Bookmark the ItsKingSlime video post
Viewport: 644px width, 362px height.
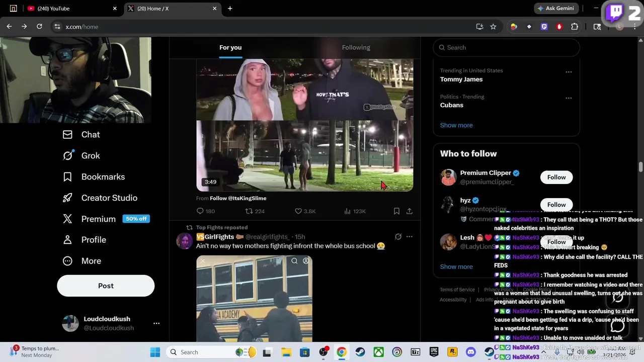click(x=396, y=211)
